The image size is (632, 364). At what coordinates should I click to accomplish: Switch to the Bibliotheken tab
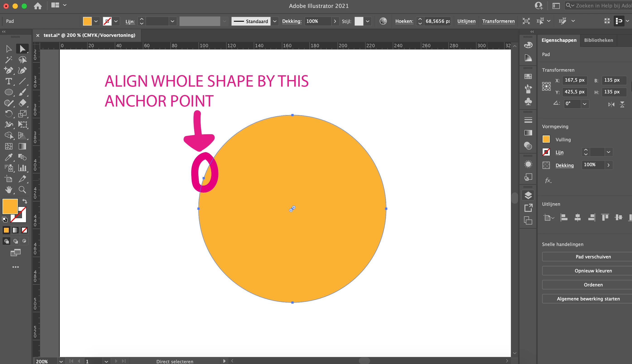598,40
